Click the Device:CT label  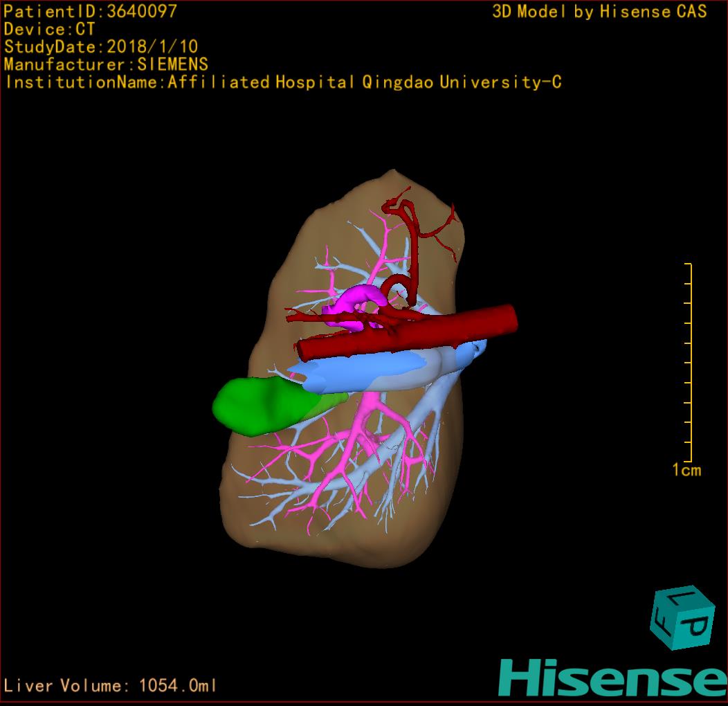(x=49, y=29)
